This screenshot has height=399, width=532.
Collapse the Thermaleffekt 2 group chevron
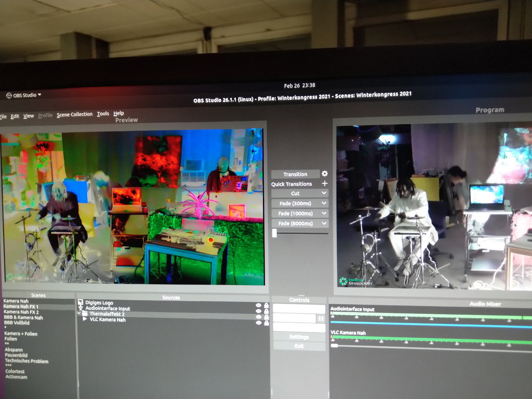[x=79, y=313]
